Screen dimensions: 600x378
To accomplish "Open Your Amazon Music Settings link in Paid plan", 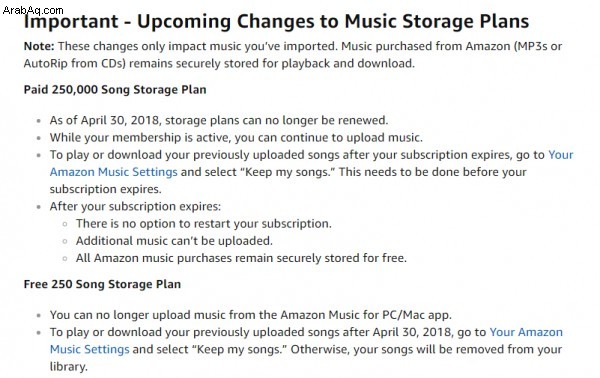I will 114,172.
